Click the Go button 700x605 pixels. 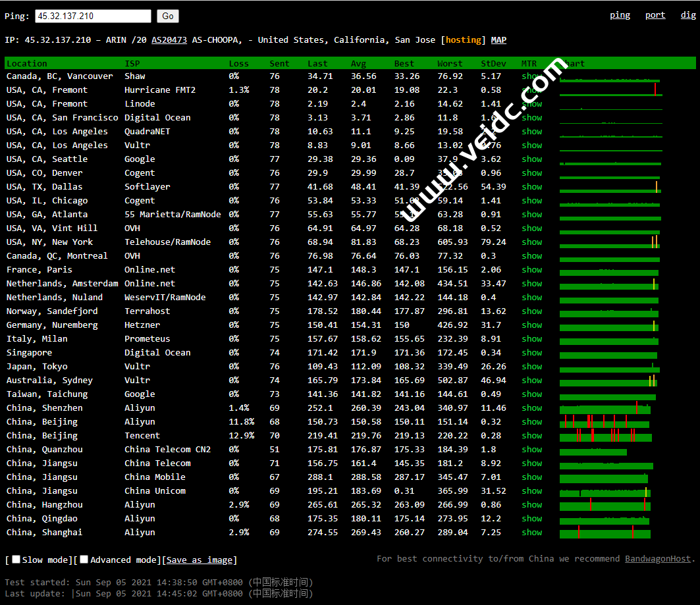(x=168, y=16)
